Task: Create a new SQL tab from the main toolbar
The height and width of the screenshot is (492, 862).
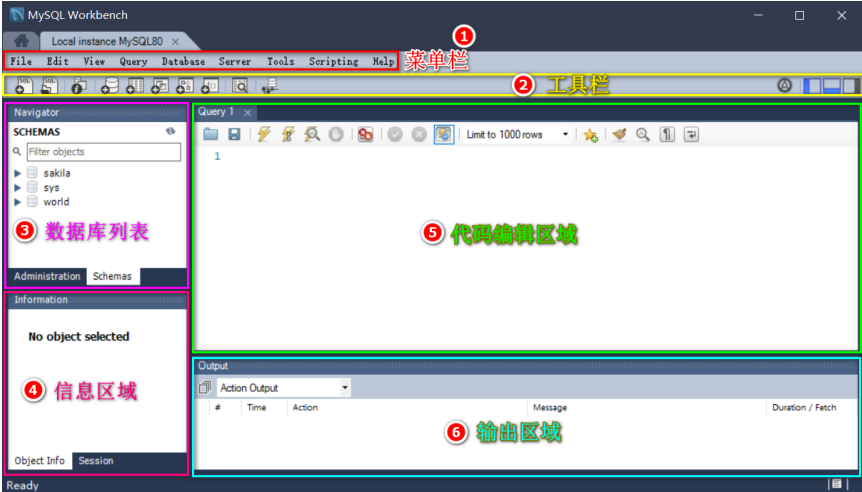Action: (24, 85)
